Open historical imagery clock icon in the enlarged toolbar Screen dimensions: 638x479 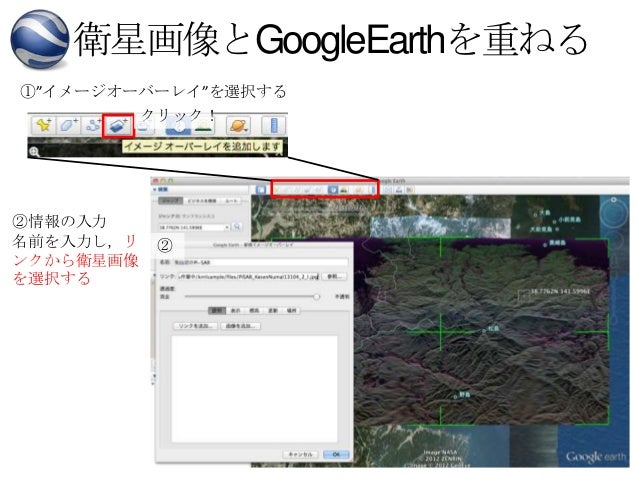click(178, 126)
